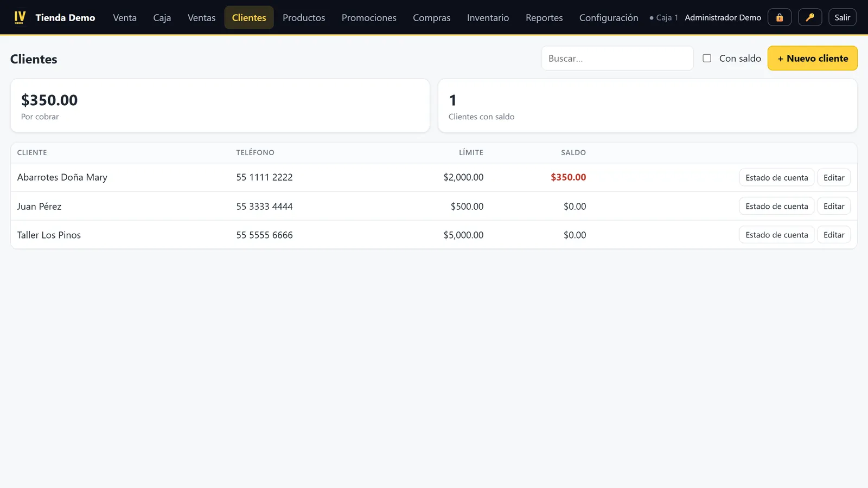Viewport: 868px width, 488px height.
Task: Click the Tienda Demo brand title
Action: (65, 17)
